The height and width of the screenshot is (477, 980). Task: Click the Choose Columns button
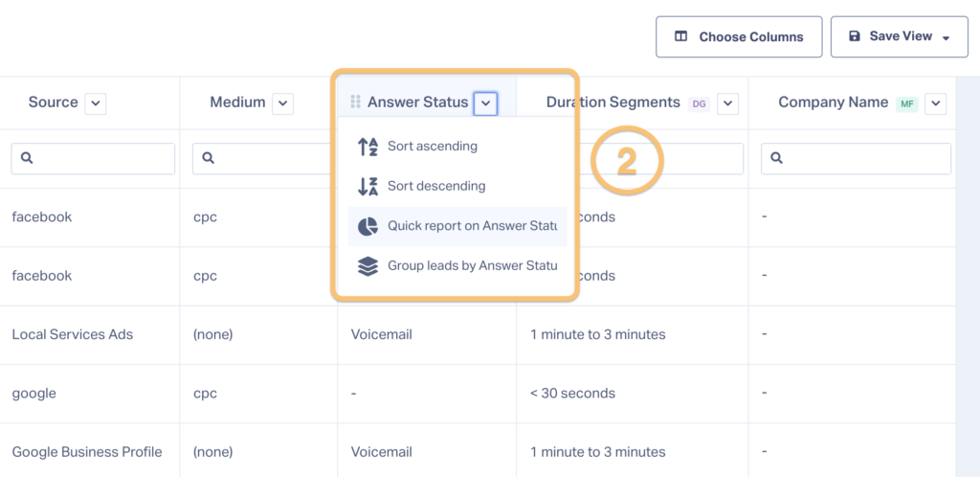(x=739, y=37)
